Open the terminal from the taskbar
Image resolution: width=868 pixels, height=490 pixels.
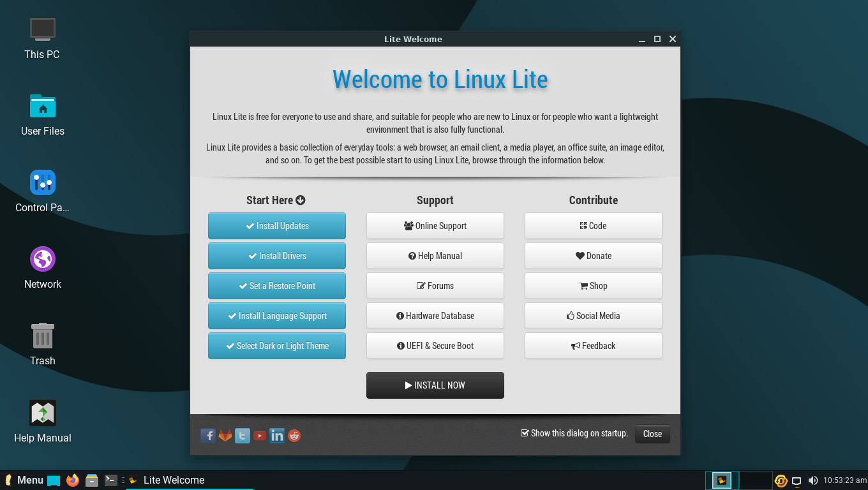click(110, 480)
